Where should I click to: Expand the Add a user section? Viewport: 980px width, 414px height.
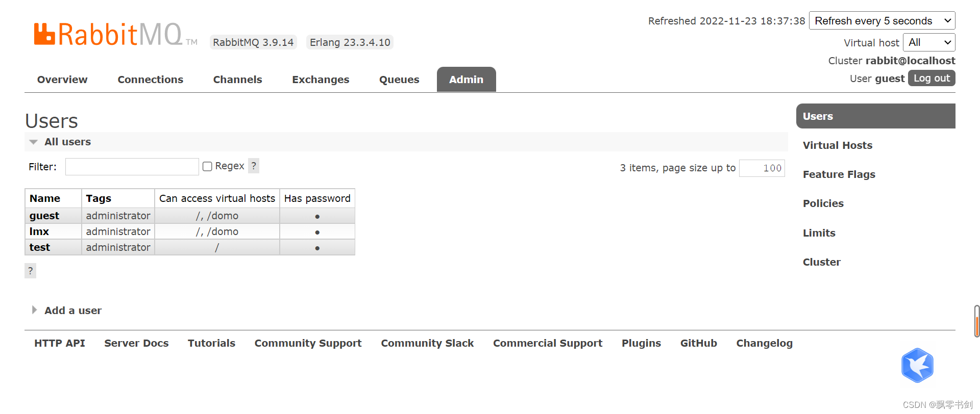pyautogui.click(x=72, y=310)
